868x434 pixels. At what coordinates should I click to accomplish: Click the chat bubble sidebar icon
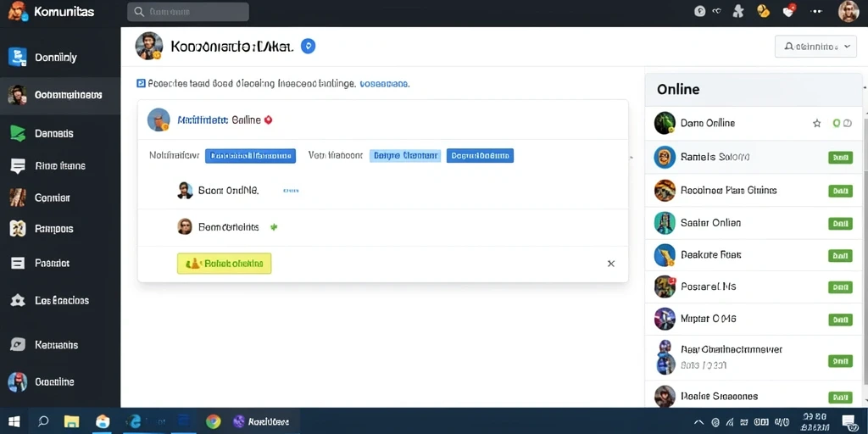18,165
